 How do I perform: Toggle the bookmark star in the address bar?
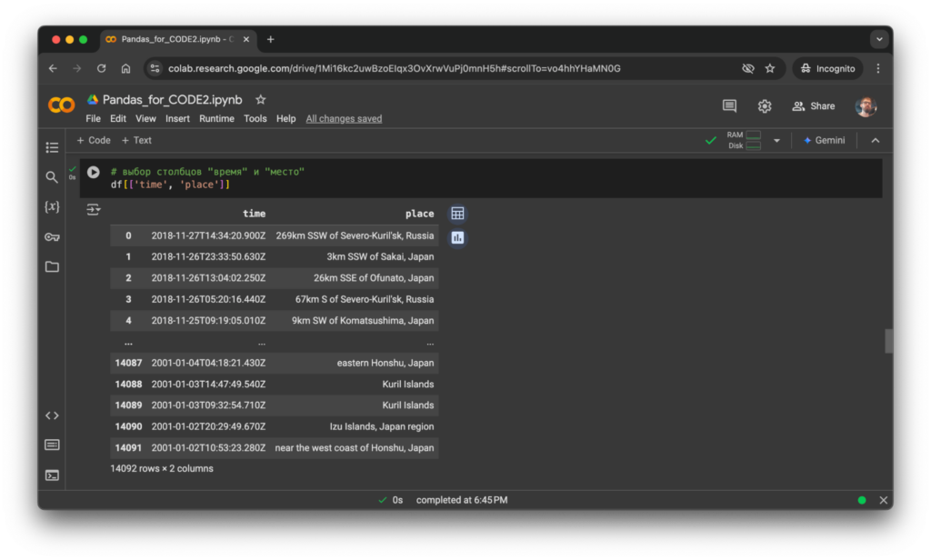pyautogui.click(x=770, y=68)
